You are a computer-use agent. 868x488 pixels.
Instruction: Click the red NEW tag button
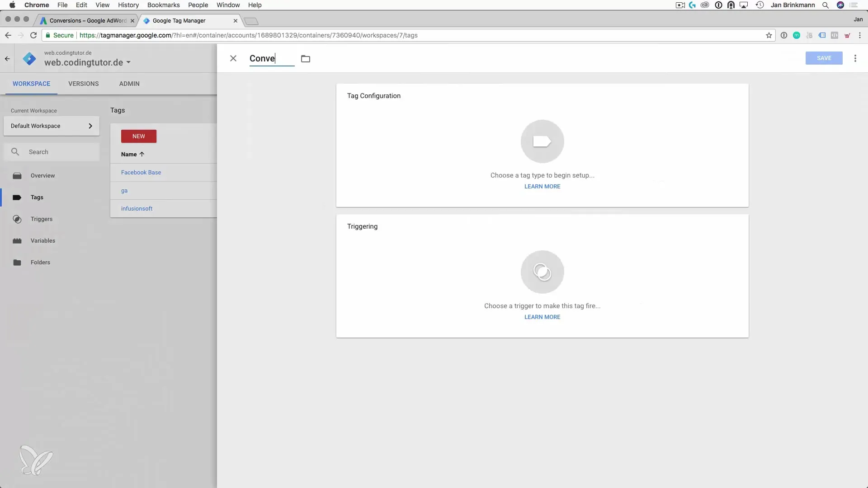tap(138, 136)
